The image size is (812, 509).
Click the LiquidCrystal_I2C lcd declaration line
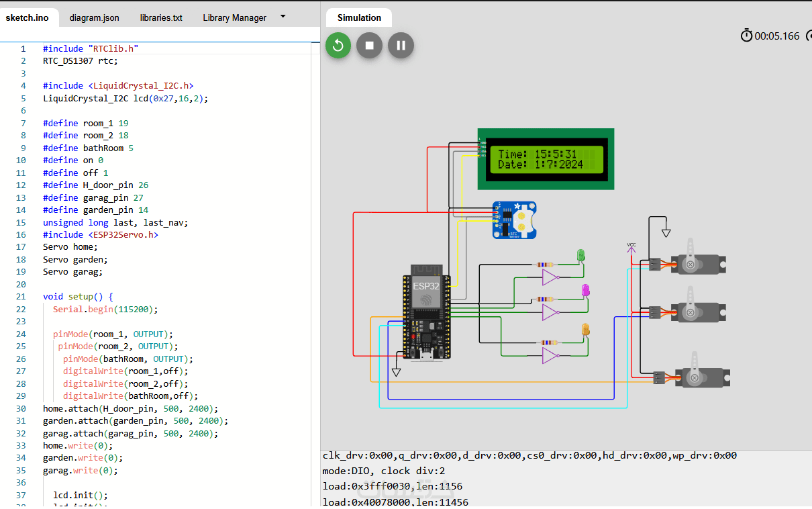point(125,98)
